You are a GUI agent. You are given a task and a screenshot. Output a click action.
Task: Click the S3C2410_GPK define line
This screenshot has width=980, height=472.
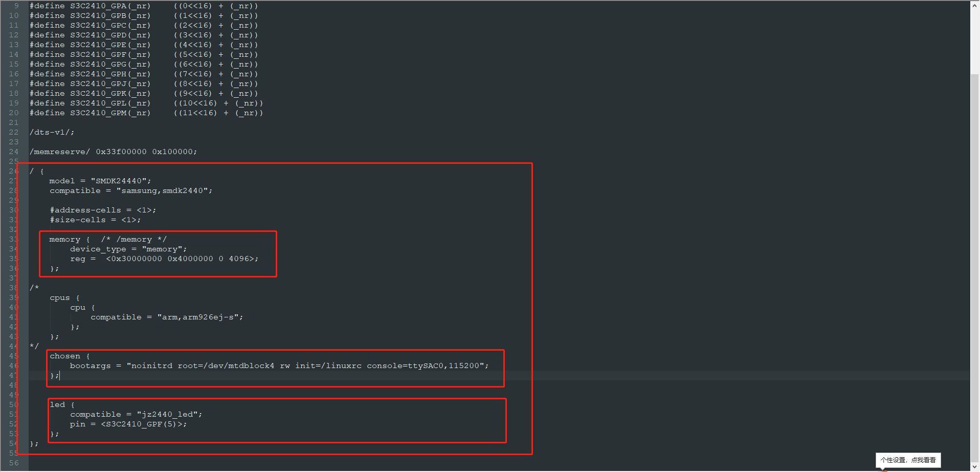[144, 94]
